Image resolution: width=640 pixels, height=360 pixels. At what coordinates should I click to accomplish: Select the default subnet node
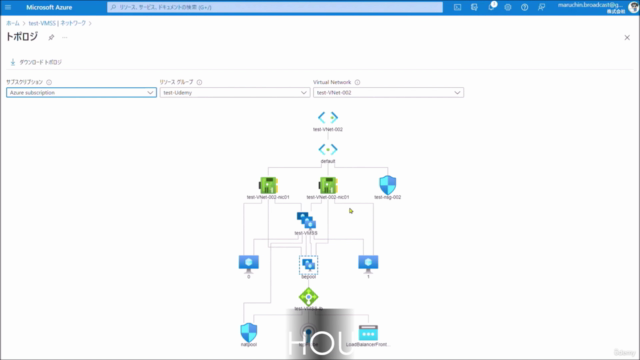pyautogui.click(x=328, y=150)
